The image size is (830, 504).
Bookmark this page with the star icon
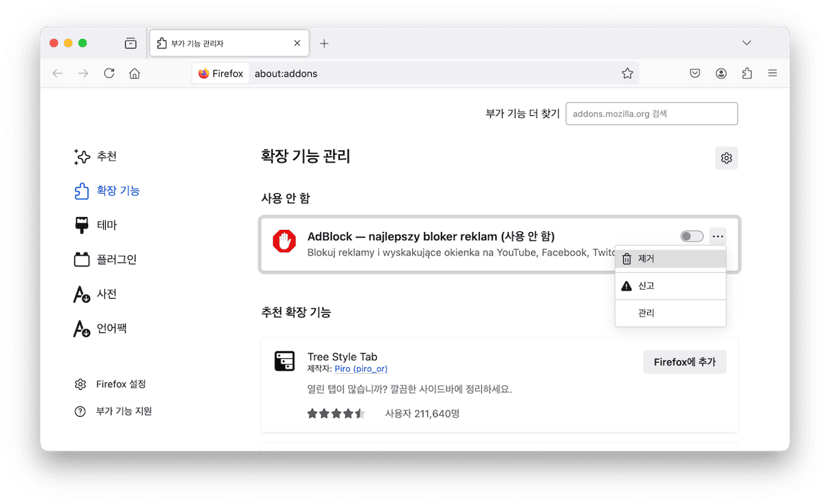click(627, 74)
